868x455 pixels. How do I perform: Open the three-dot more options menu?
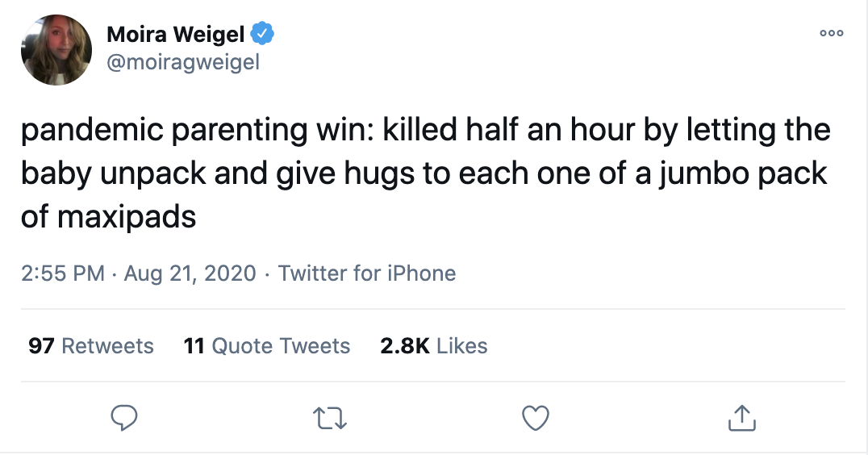point(831,34)
